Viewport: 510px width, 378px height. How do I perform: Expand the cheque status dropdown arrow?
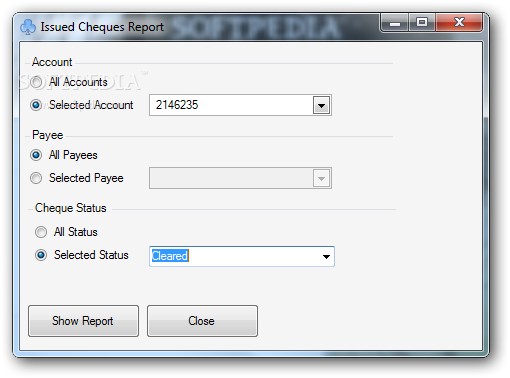[326, 257]
